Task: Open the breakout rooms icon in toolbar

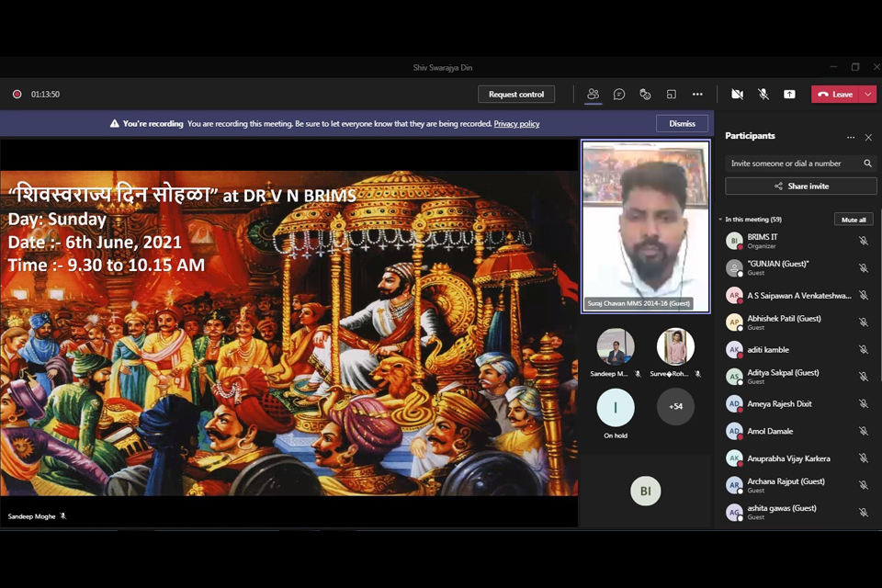Action: (x=671, y=94)
